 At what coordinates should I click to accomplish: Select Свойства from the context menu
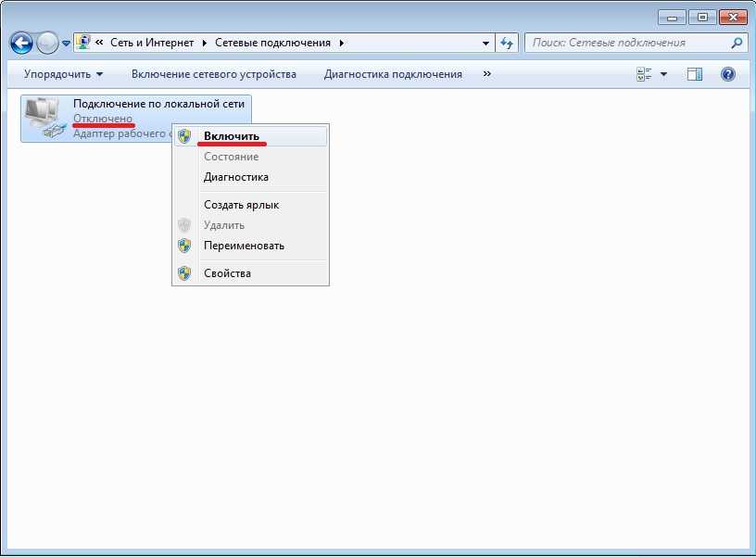[227, 273]
